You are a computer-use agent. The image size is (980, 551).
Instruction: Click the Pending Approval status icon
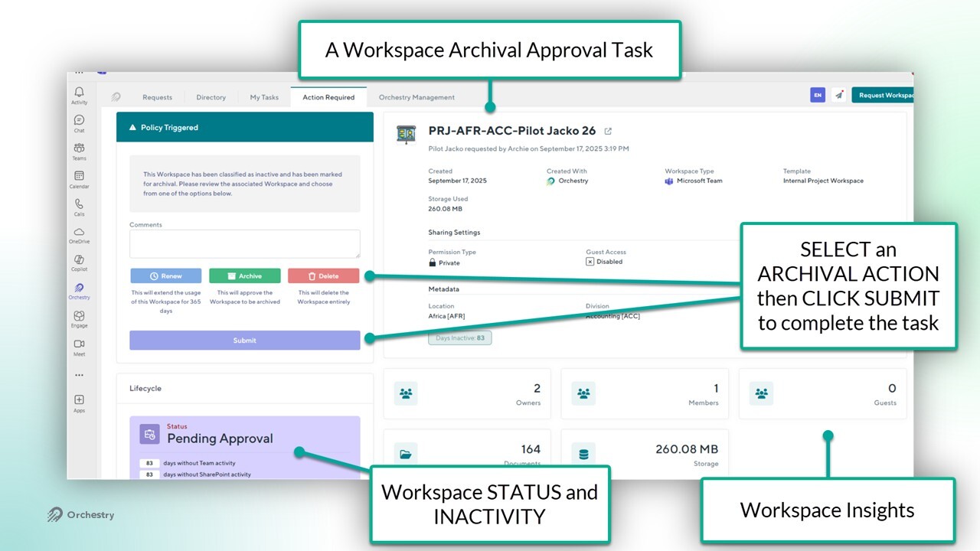[150, 435]
